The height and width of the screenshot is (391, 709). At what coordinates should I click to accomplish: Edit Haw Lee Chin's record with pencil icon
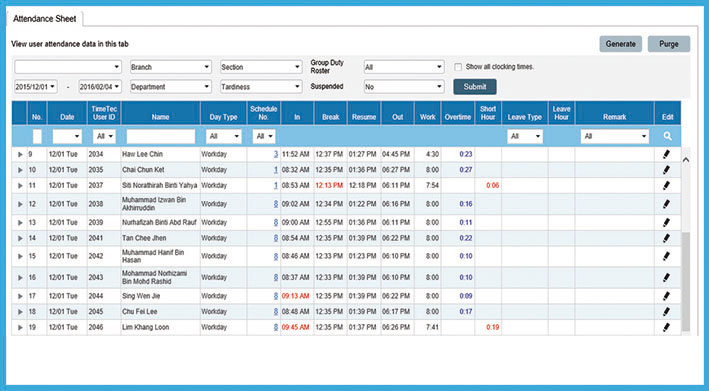(x=666, y=154)
